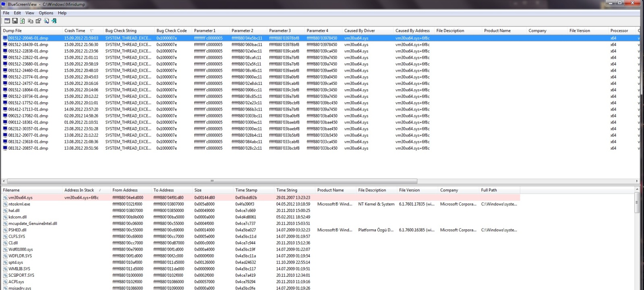Select dump row 091512-24757-01.dmp
644x290 pixels.
pyautogui.click(x=320, y=84)
